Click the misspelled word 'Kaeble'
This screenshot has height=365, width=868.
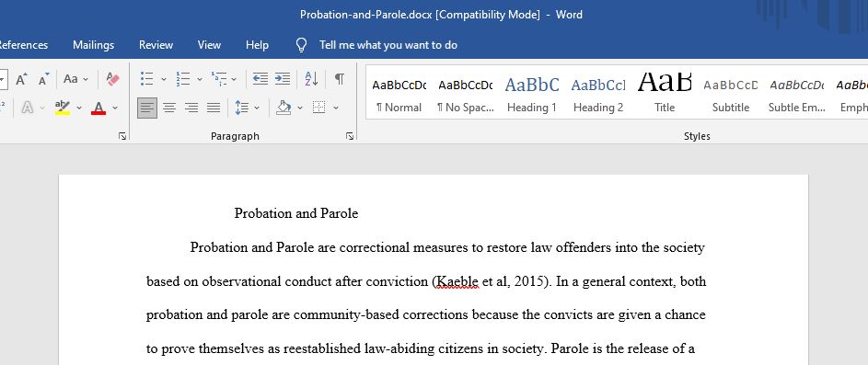pyautogui.click(x=457, y=281)
